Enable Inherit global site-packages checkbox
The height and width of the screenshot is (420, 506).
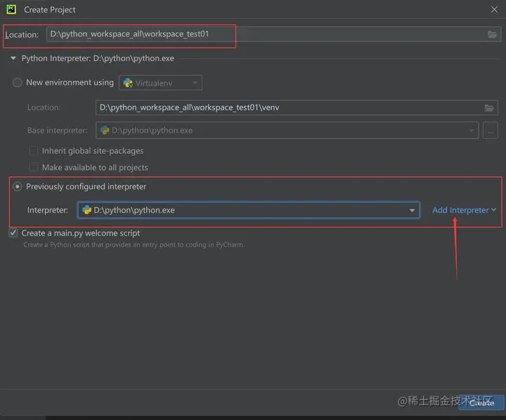point(33,150)
